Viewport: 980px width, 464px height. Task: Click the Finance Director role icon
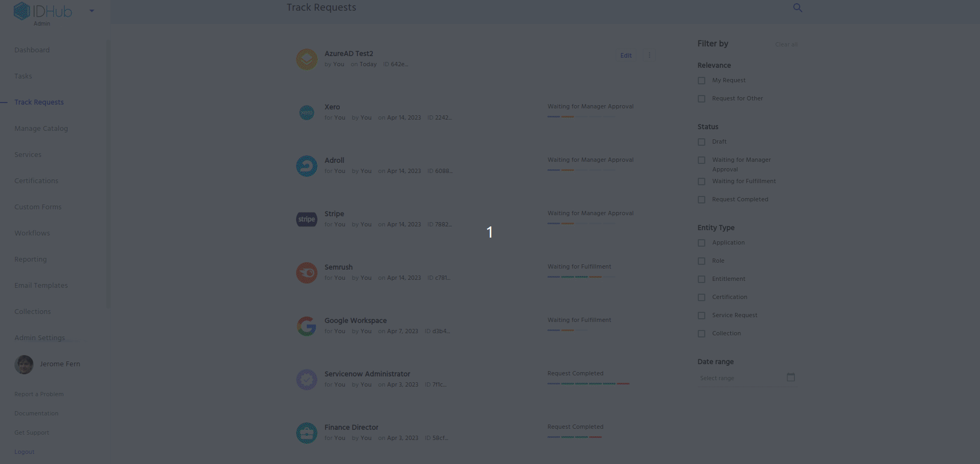307,432
